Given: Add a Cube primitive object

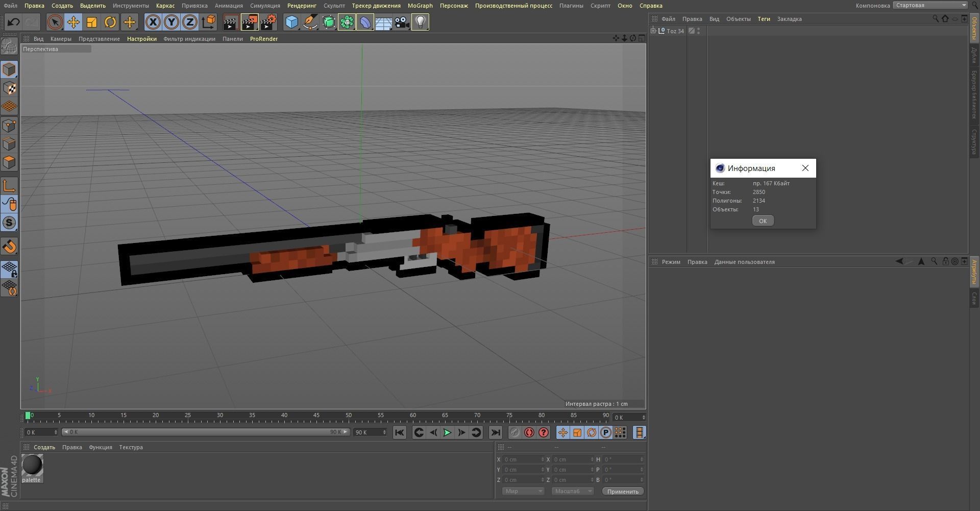Looking at the screenshot, I should pyautogui.click(x=291, y=22).
